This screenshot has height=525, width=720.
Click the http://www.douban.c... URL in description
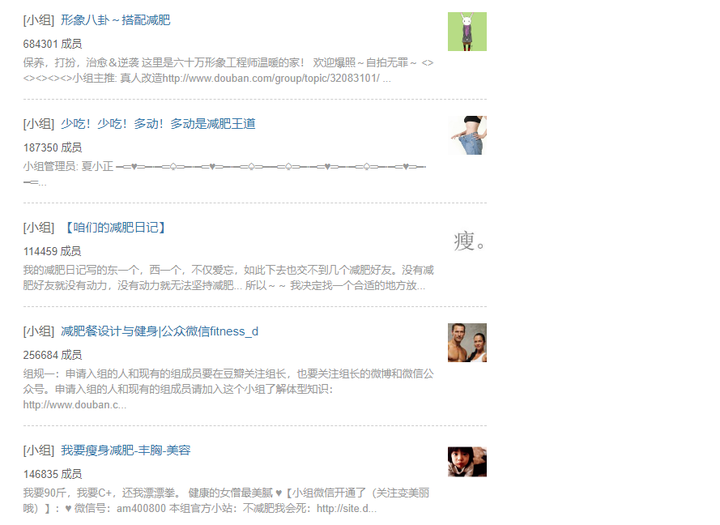pos(74,405)
